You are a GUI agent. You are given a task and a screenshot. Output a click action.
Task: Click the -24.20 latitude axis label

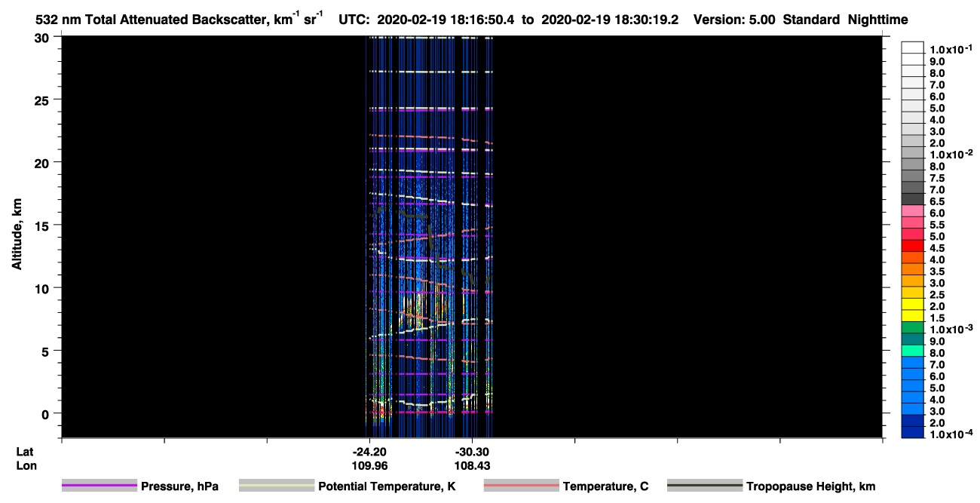click(x=369, y=451)
